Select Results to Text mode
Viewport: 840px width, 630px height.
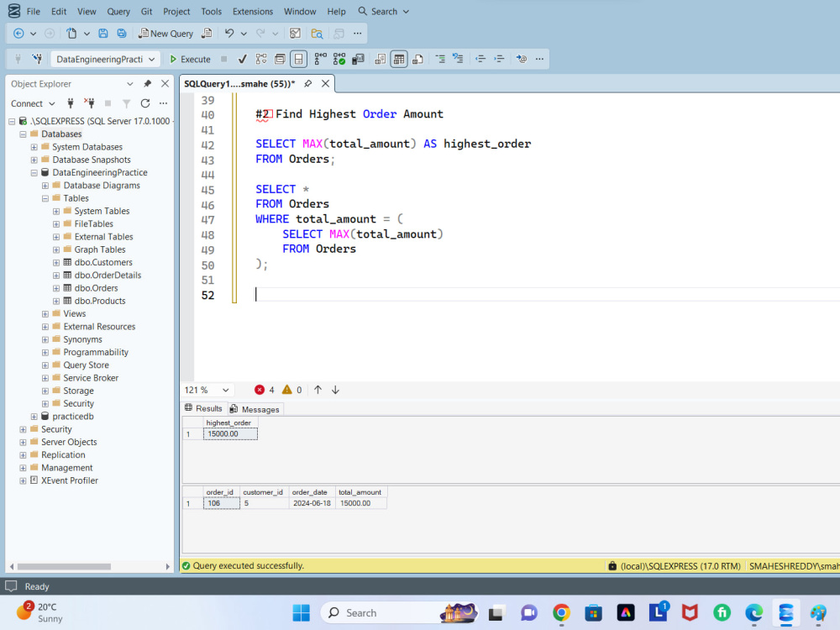380,59
